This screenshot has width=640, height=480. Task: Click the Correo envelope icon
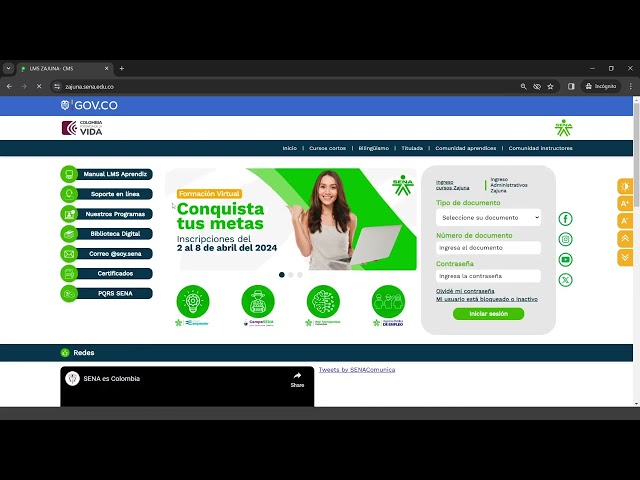(x=69, y=253)
